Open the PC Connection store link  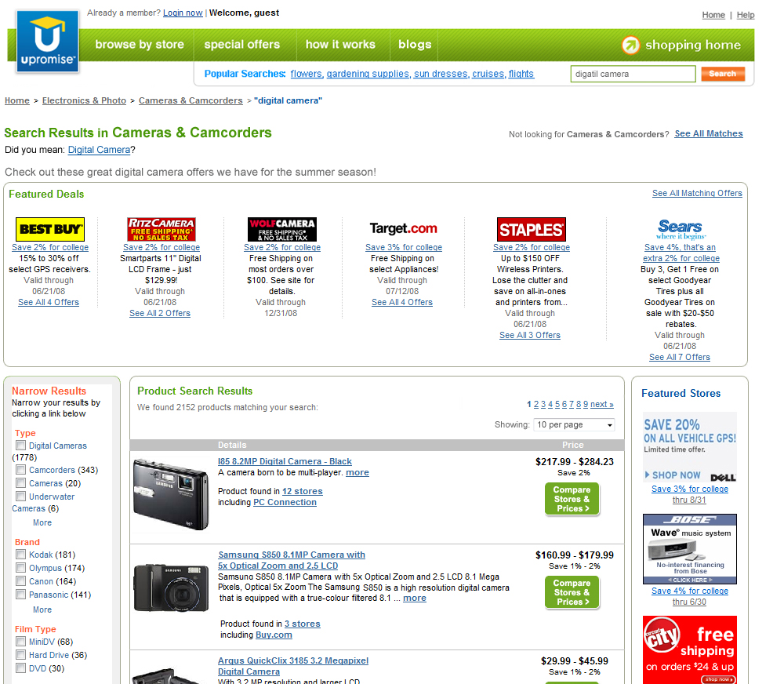point(285,502)
